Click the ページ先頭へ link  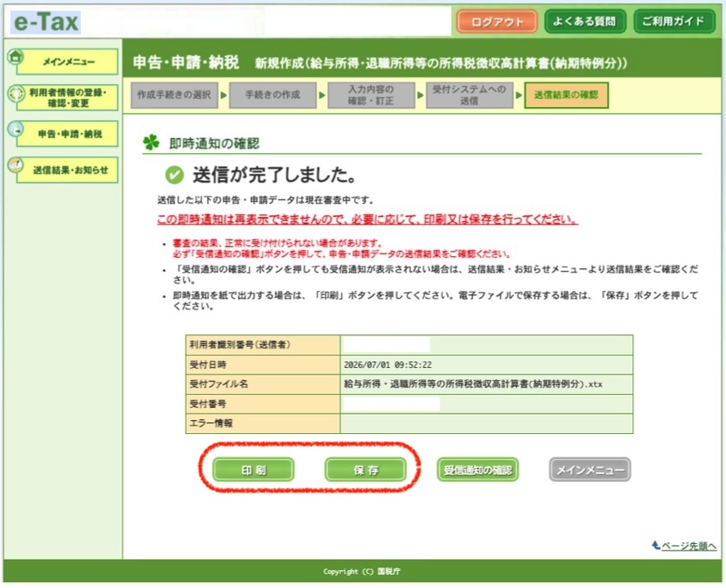688,546
